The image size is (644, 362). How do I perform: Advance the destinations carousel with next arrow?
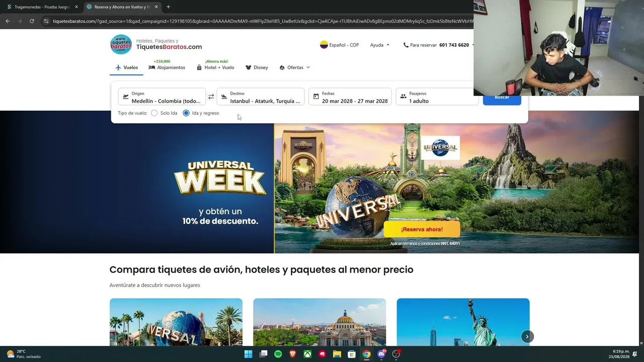pyautogui.click(x=527, y=336)
